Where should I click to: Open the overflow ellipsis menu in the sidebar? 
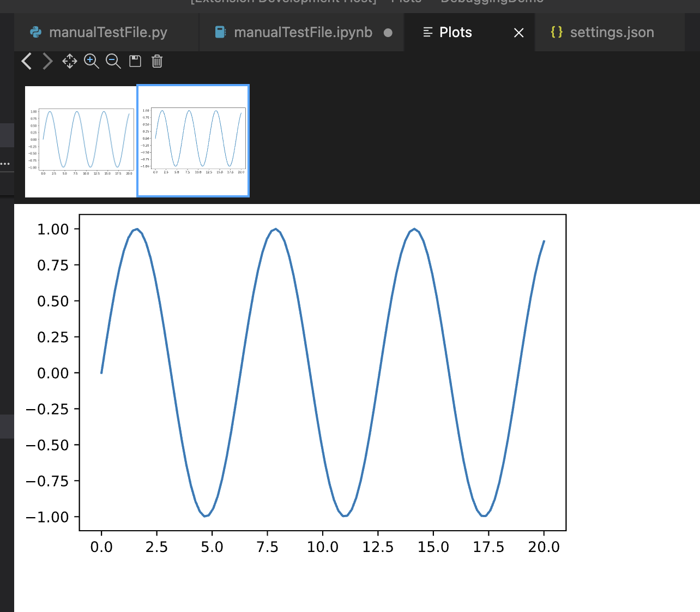[6, 163]
